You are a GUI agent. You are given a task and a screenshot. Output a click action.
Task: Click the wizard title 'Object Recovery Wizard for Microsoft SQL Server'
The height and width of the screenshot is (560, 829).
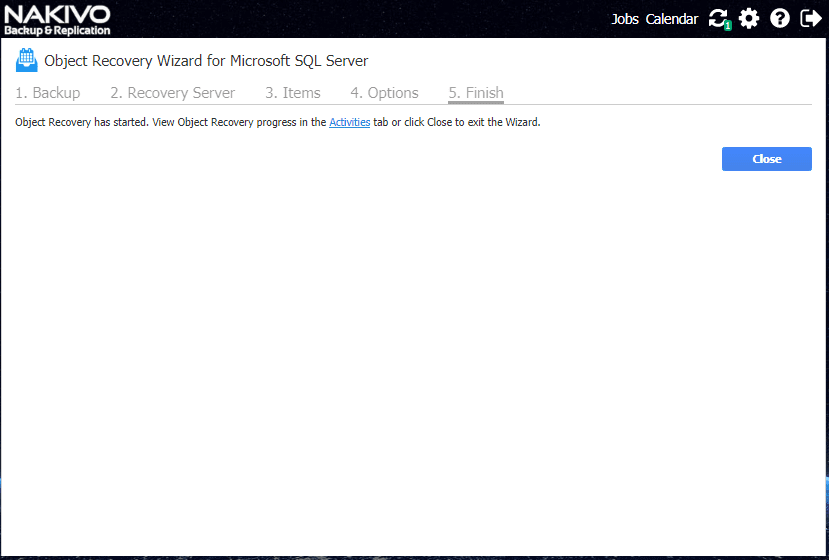click(206, 61)
